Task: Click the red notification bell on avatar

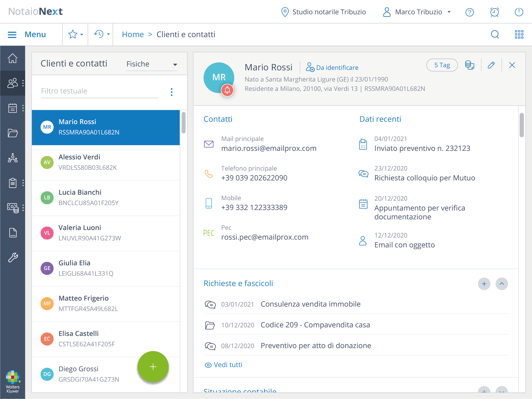Action: pos(227,90)
